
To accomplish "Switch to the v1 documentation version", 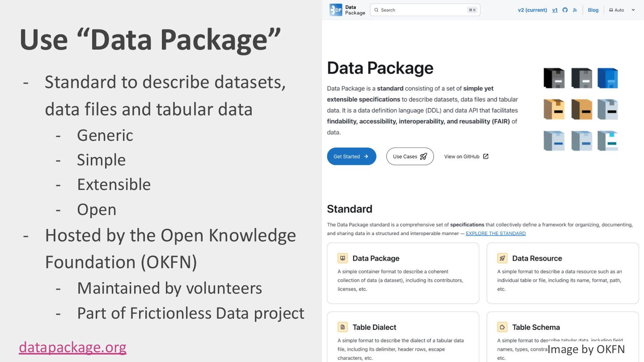I will click(555, 10).
